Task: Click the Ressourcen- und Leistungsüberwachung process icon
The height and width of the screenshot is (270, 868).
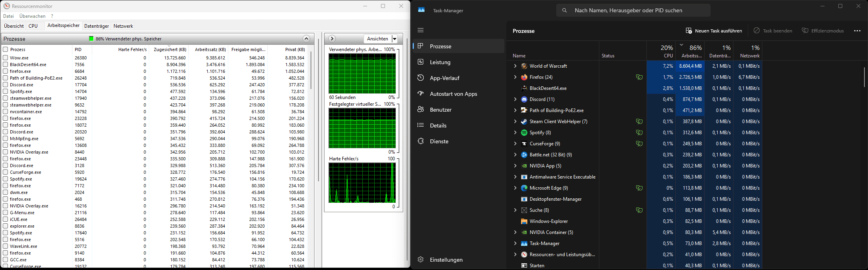Action: pyautogui.click(x=524, y=255)
